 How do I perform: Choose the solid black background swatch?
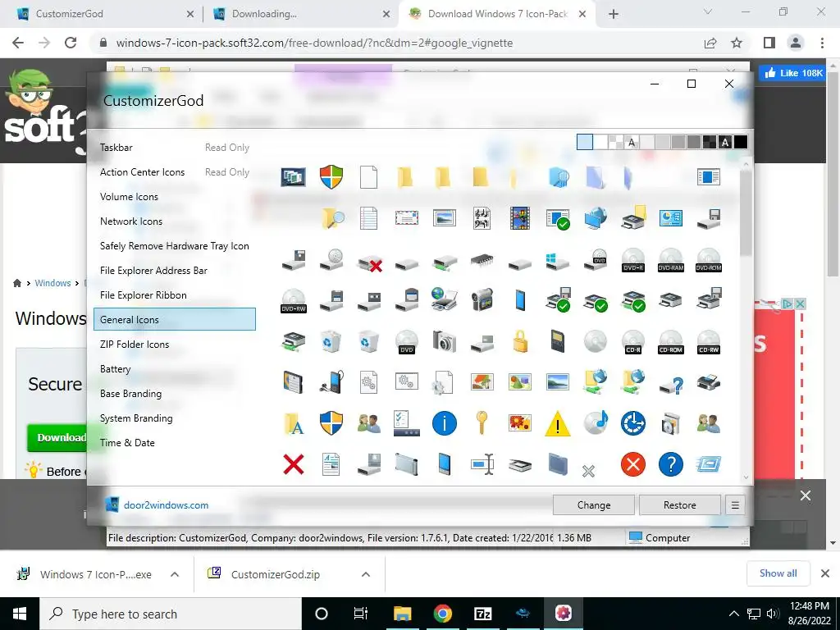(741, 142)
